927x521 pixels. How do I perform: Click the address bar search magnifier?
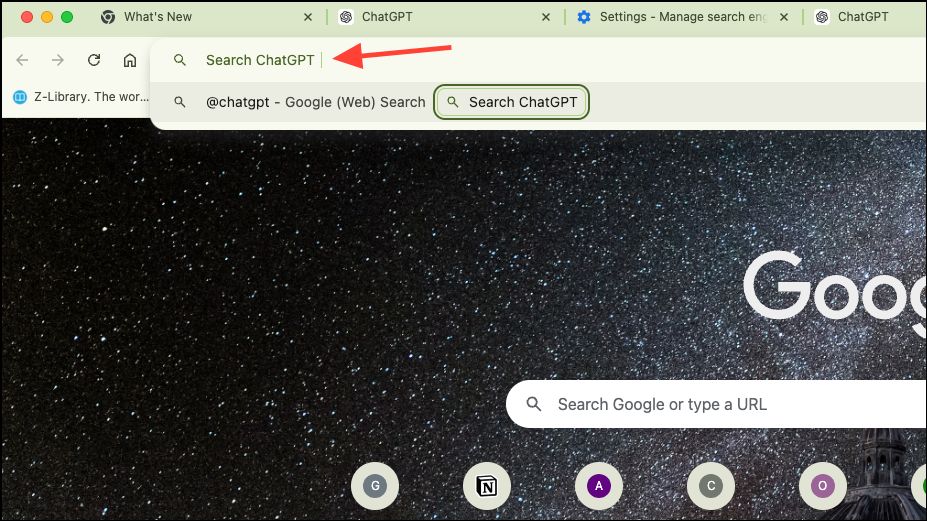point(180,60)
